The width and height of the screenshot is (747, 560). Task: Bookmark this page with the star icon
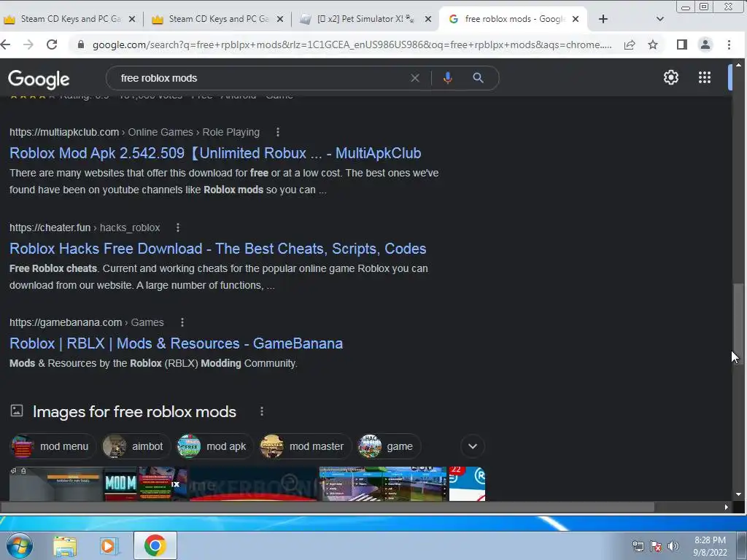653,44
